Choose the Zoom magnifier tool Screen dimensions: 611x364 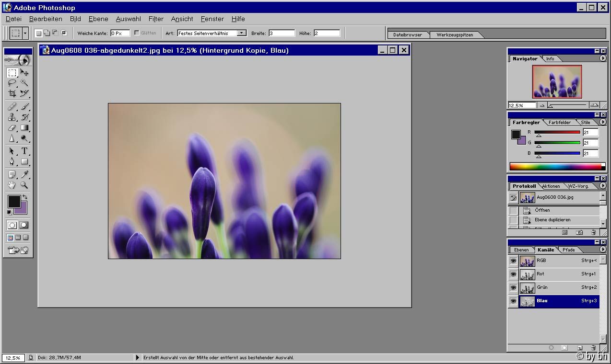pos(24,185)
